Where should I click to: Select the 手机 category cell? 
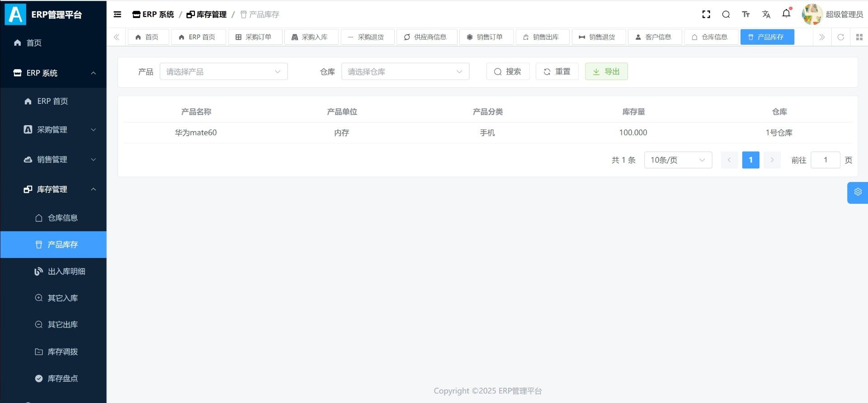click(x=487, y=133)
